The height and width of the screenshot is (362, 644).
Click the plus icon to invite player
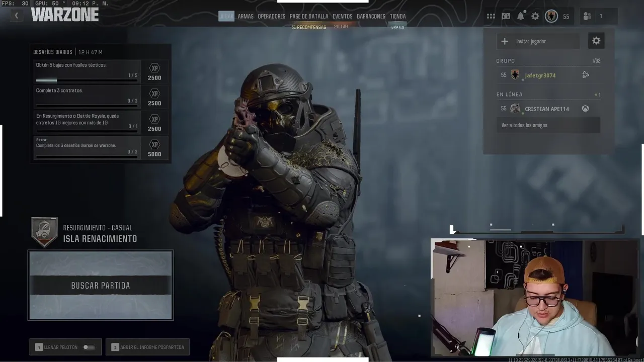(x=505, y=41)
